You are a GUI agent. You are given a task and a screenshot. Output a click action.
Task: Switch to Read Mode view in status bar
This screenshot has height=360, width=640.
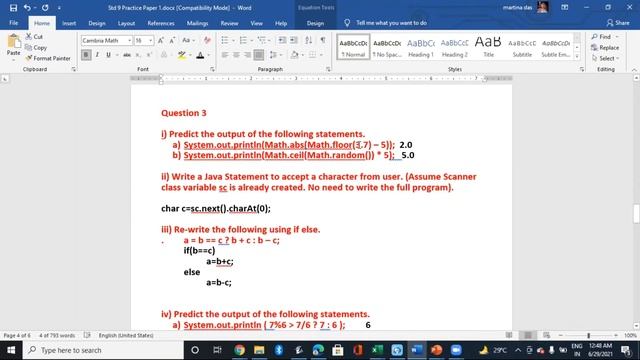click(509, 335)
